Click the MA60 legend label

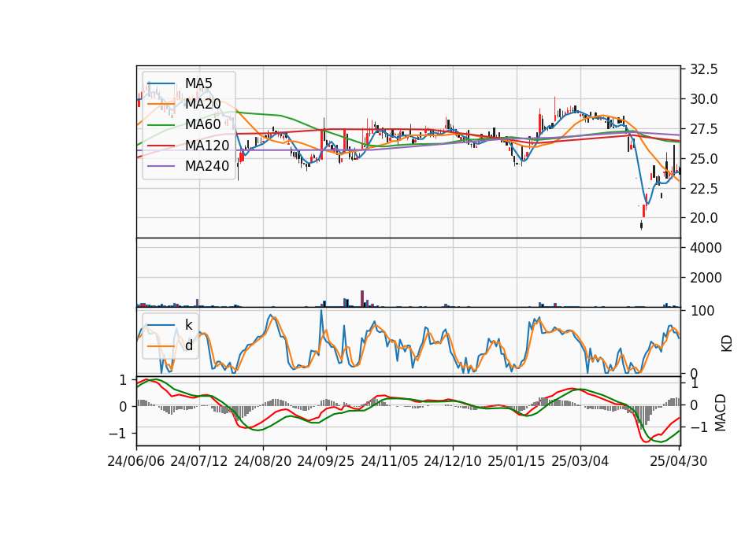[x=202, y=124]
